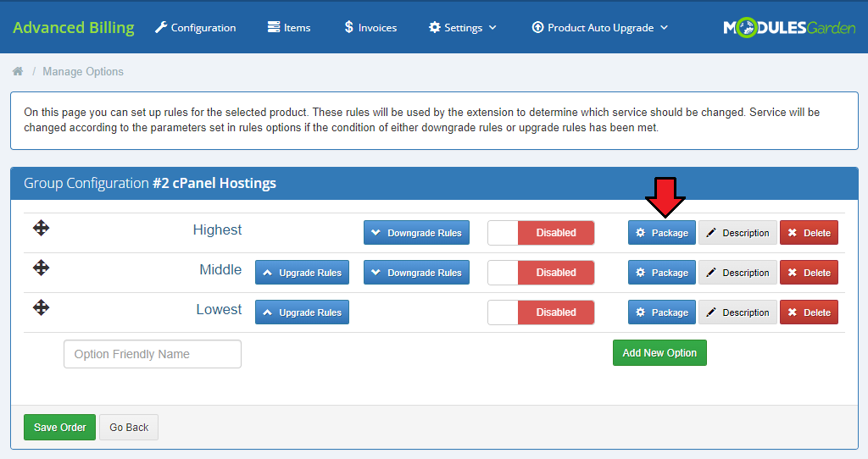The height and width of the screenshot is (459, 868).
Task: Delete the Lowest option
Action: coord(809,312)
